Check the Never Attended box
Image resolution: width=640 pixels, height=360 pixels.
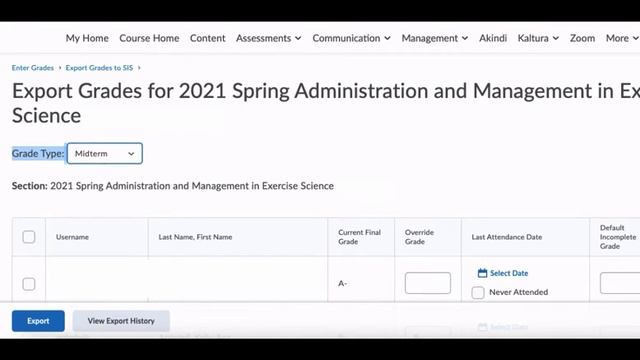478,292
